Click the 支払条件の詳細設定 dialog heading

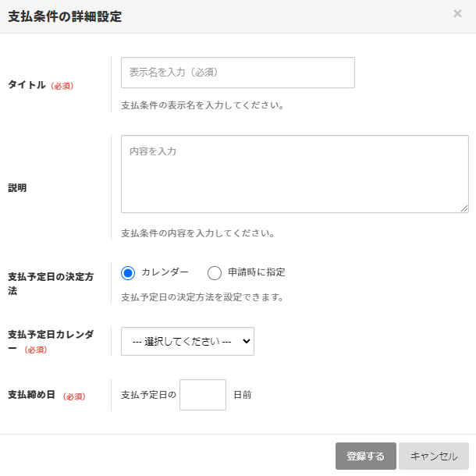tap(65, 16)
